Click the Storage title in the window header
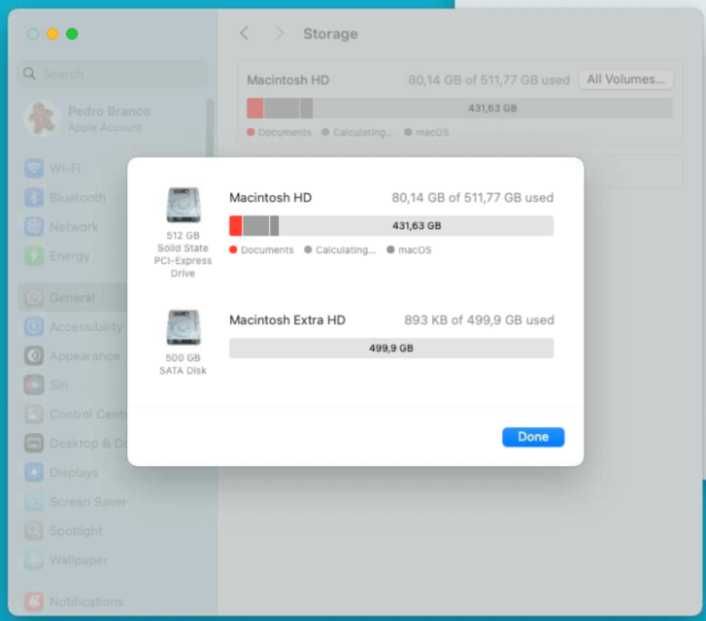Screen dimensions: 706x621 330,33
